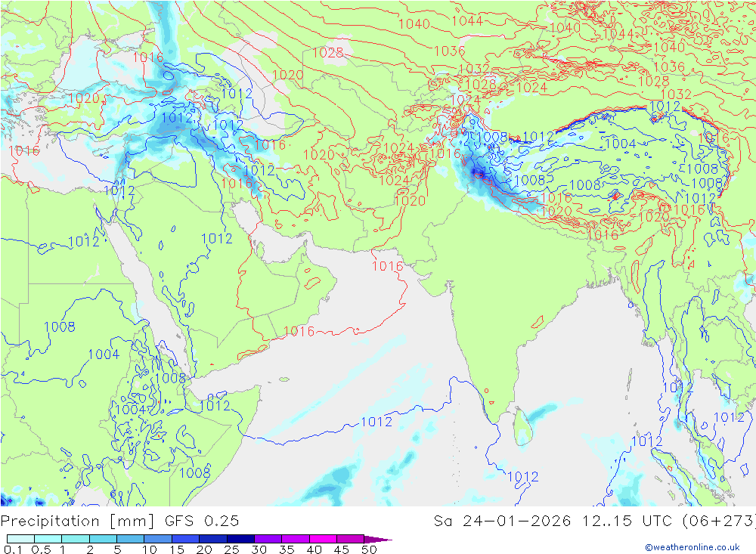Open the weatheronline.co.uk copyright link
This screenshot has width=756, height=554.
(692, 546)
